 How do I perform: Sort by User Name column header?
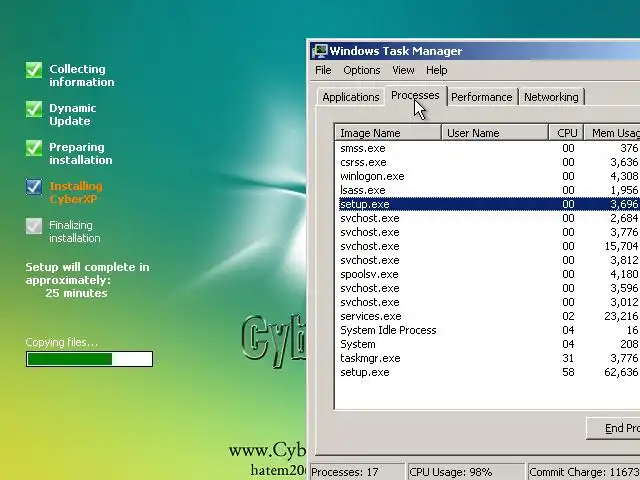click(495, 133)
